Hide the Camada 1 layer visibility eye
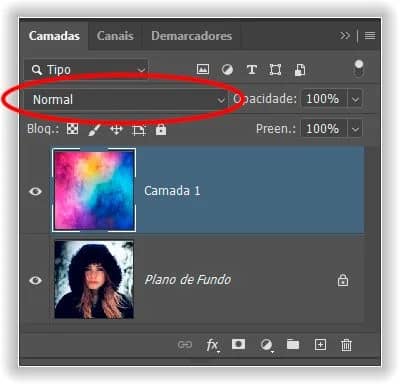Screen dimensions: 400x384 [35, 191]
